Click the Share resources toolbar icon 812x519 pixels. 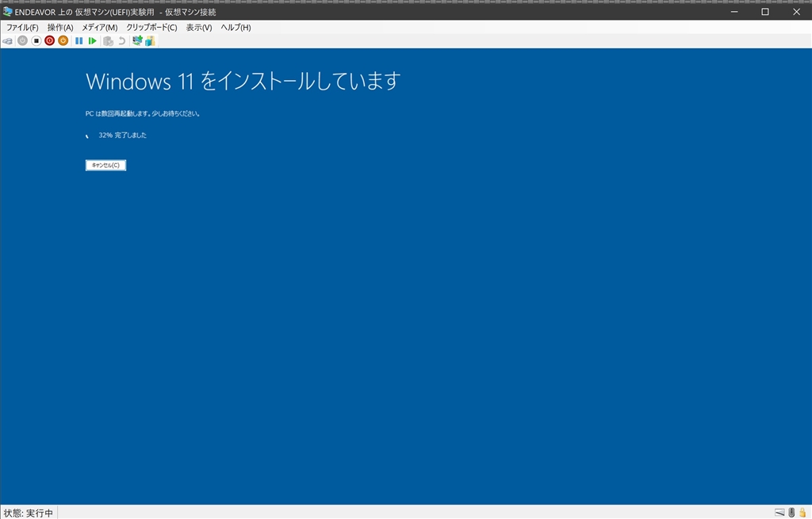click(150, 41)
